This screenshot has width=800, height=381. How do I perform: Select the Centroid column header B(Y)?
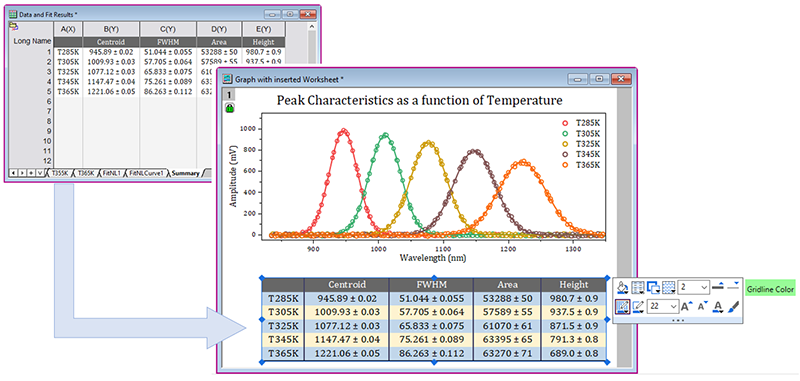(111, 29)
